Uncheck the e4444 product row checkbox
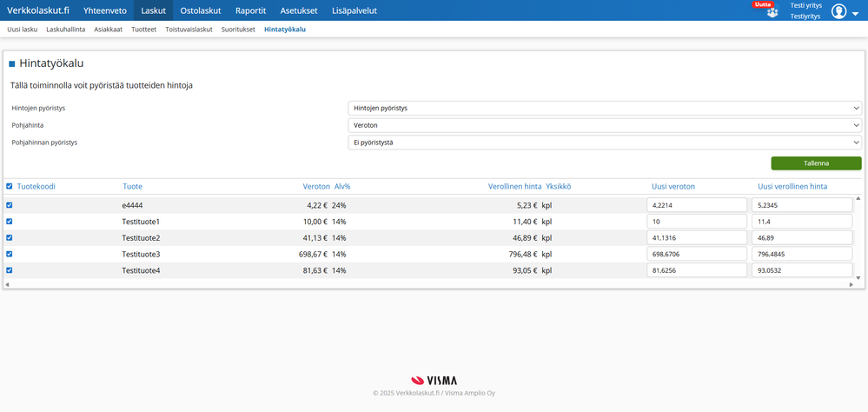 coord(10,205)
